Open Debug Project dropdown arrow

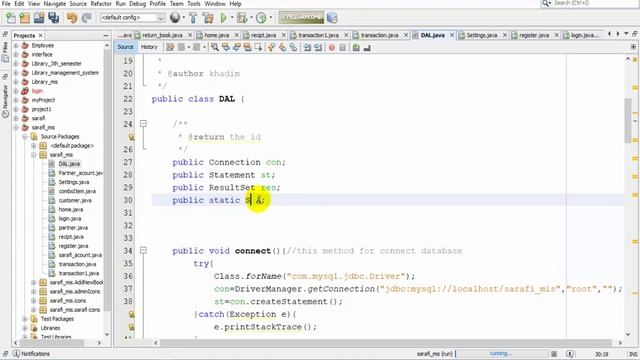click(251, 18)
